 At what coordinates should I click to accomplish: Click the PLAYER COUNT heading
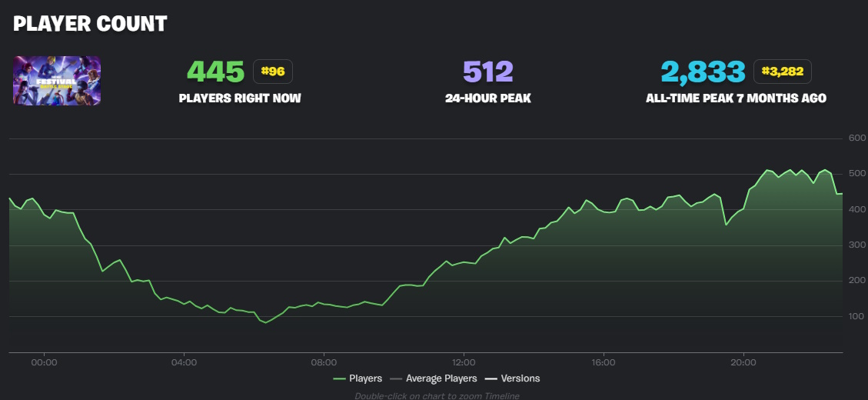coord(90,24)
